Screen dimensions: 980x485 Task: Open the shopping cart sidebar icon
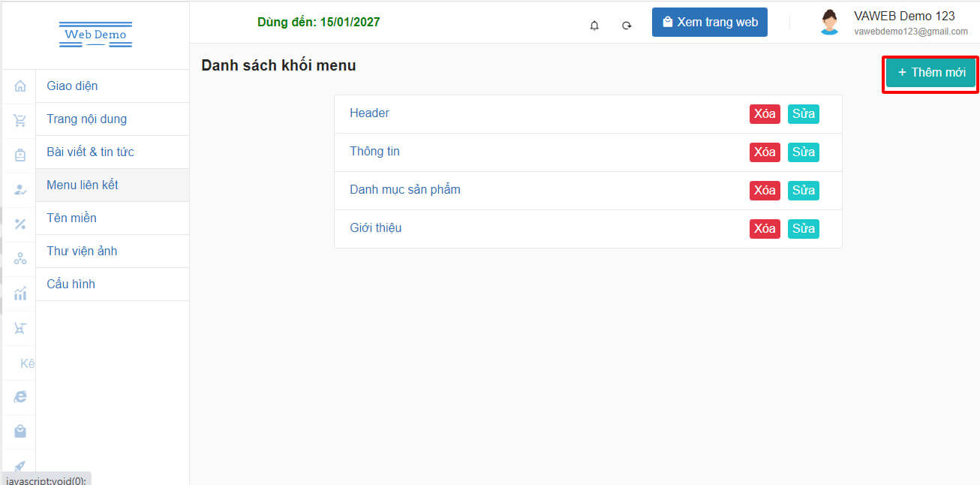pyautogui.click(x=20, y=121)
